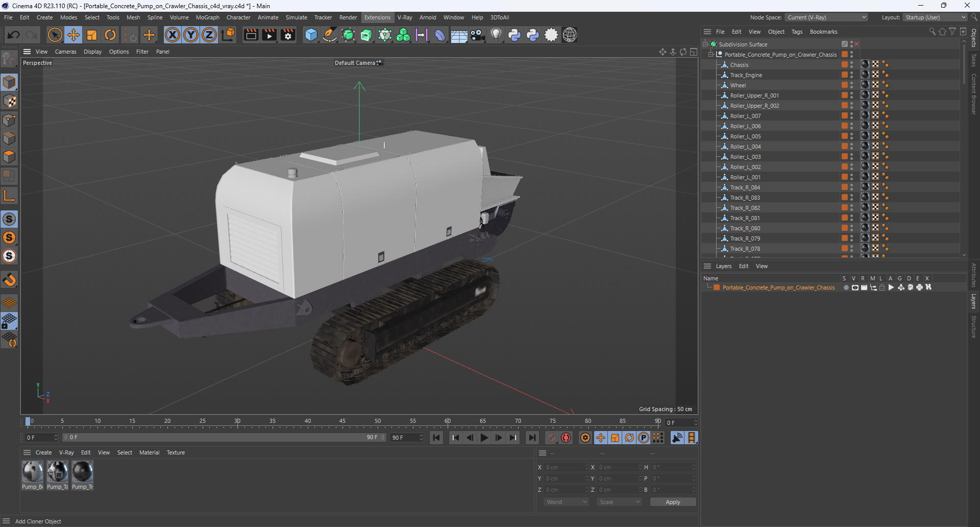Activate the Rotate tool

(110, 35)
